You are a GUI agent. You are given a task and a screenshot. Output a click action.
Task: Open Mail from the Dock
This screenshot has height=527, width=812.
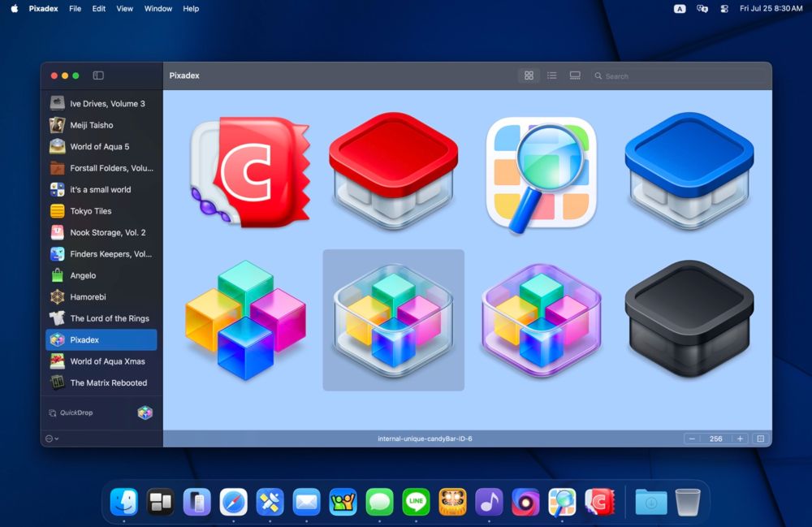[307, 502]
